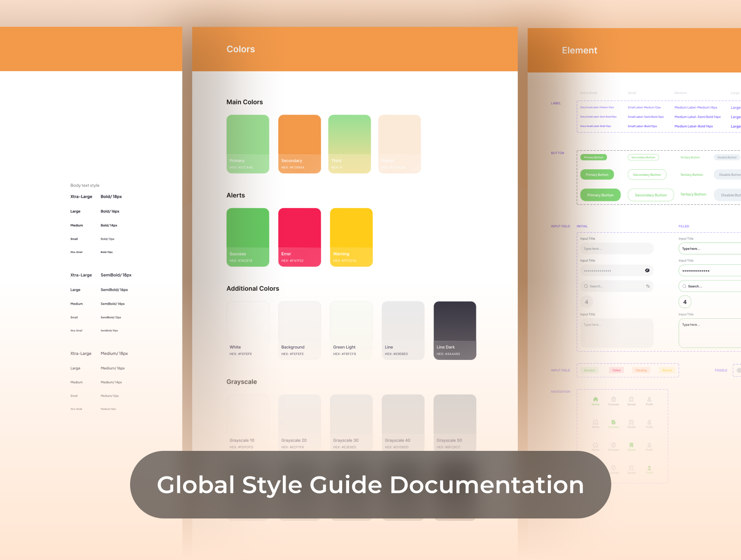Flip the switch next to the TOGGLE label
The width and height of the screenshot is (741, 560).
pos(738,370)
